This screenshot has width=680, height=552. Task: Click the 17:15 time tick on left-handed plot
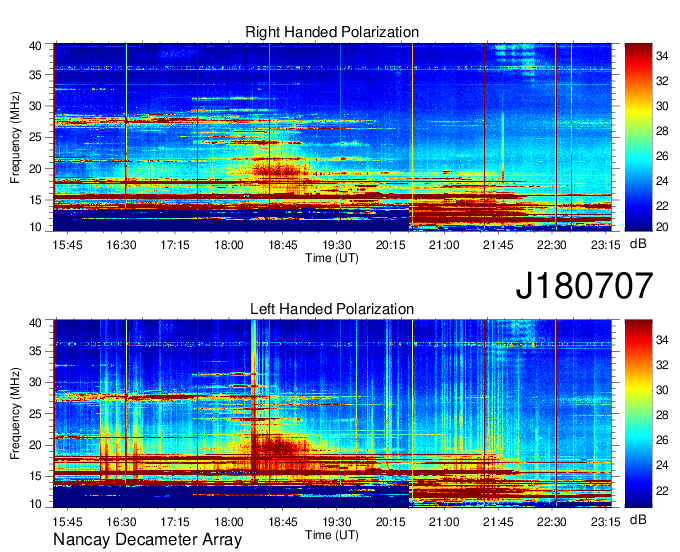[175, 522]
